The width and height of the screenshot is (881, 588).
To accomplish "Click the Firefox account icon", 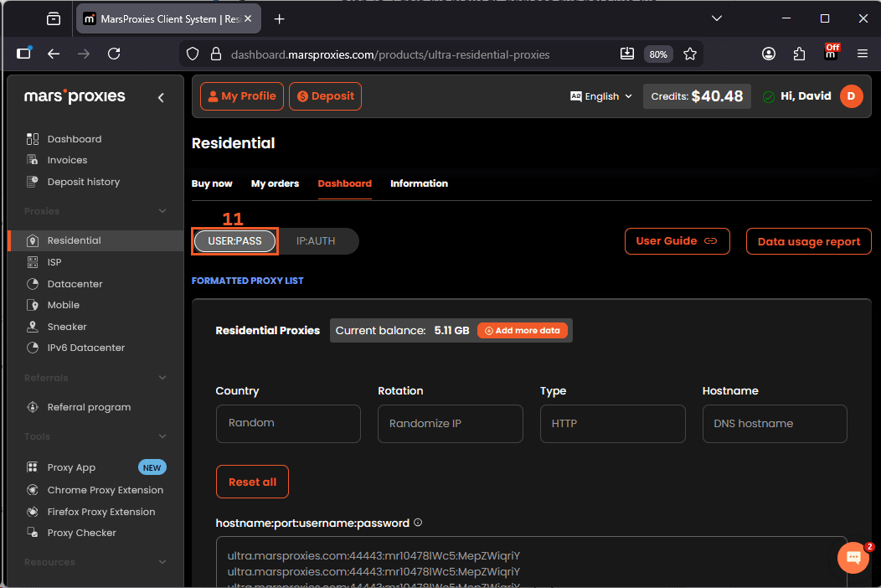I will [x=769, y=54].
